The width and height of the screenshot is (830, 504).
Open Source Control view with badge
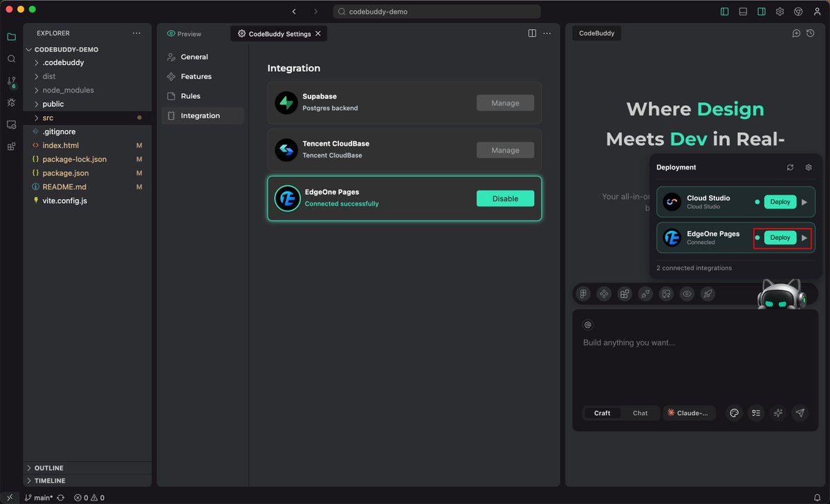[x=11, y=81]
